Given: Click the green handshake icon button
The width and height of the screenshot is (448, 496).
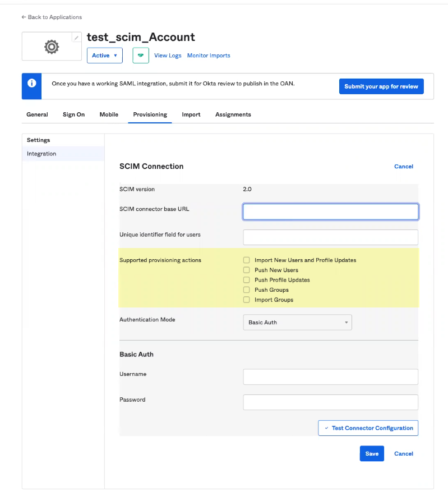Looking at the screenshot, I should 140,56.
